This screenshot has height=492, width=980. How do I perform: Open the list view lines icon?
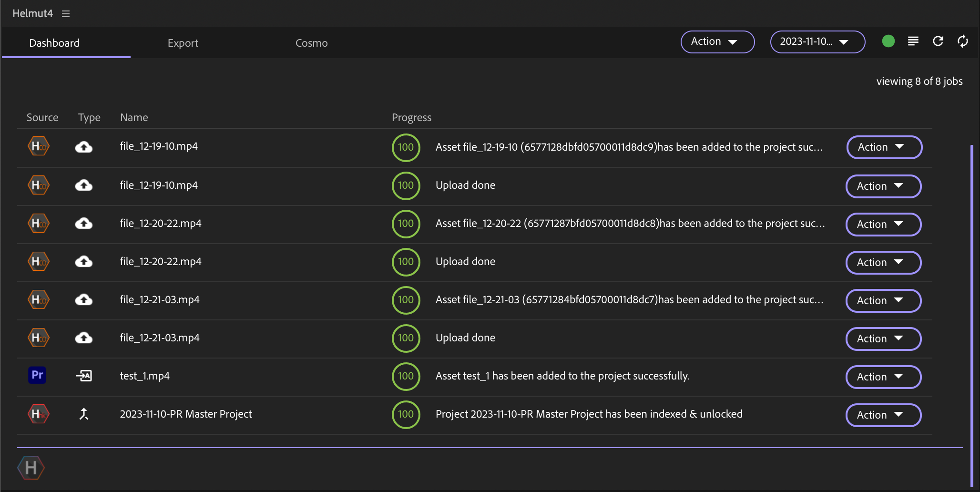coord(913,41)
